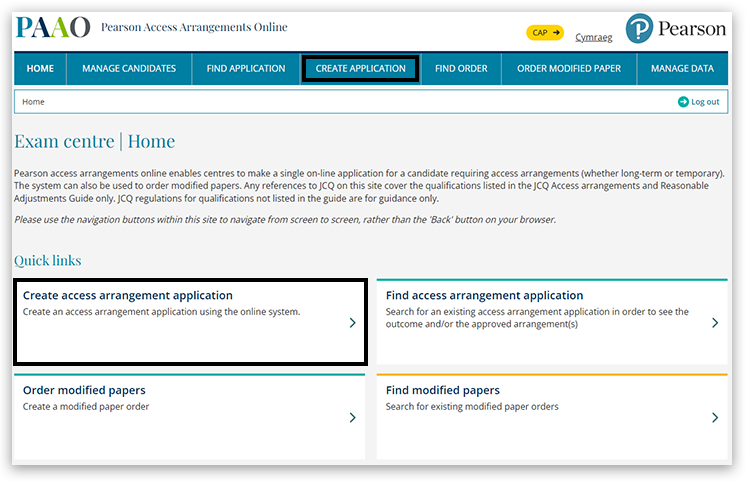Click the Home breadcrumb link
Screen dimensions: 750x483
click(x=33, y=102)
